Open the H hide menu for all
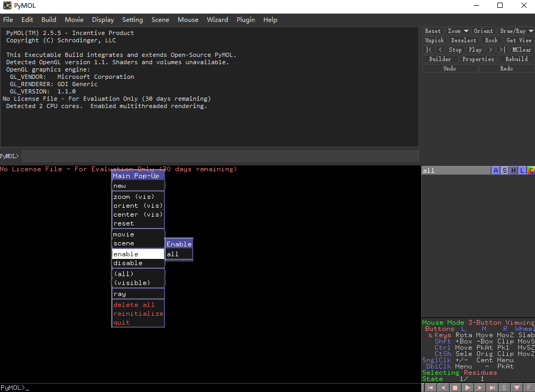 coord(513,171)
